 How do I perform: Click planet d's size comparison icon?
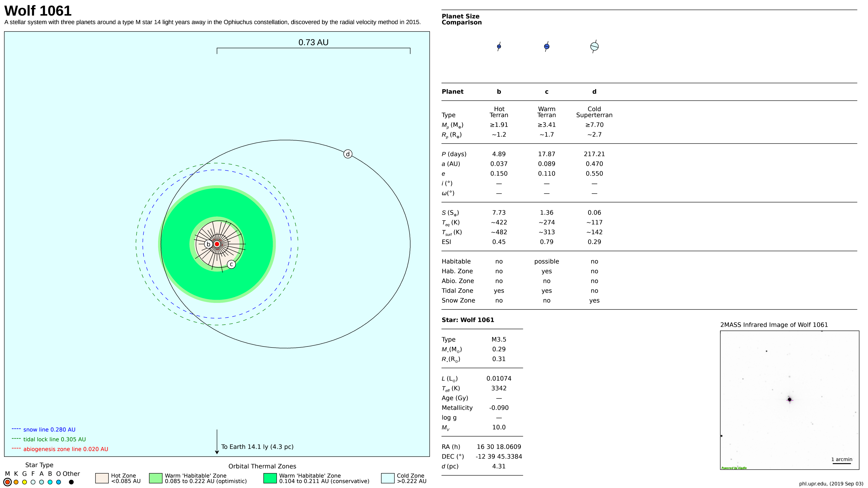pos(594,47)
